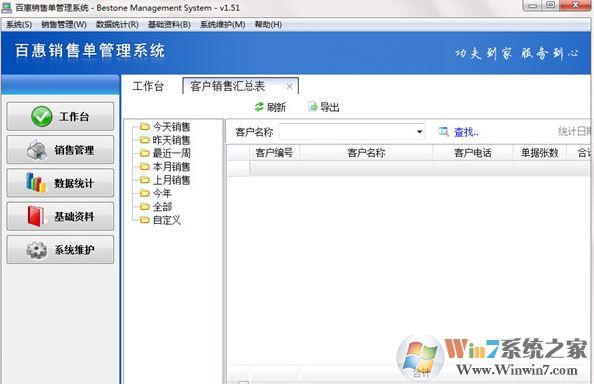Click the folder icon for 上月销售
Viewport: 594px width, 384px height.
(144, 180)
